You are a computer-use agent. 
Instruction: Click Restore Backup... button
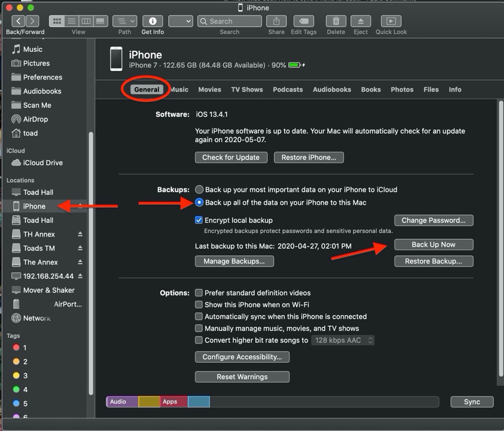(x=434, y=261)
